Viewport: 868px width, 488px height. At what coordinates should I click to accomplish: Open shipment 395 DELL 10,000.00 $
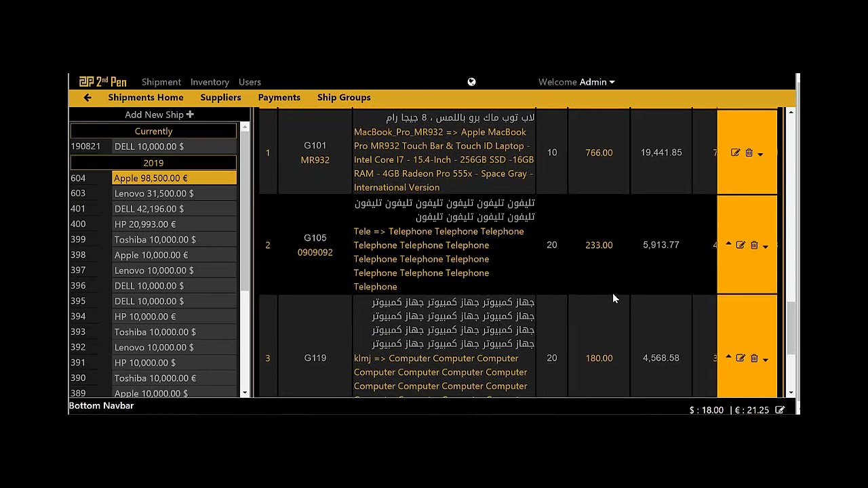153,301
